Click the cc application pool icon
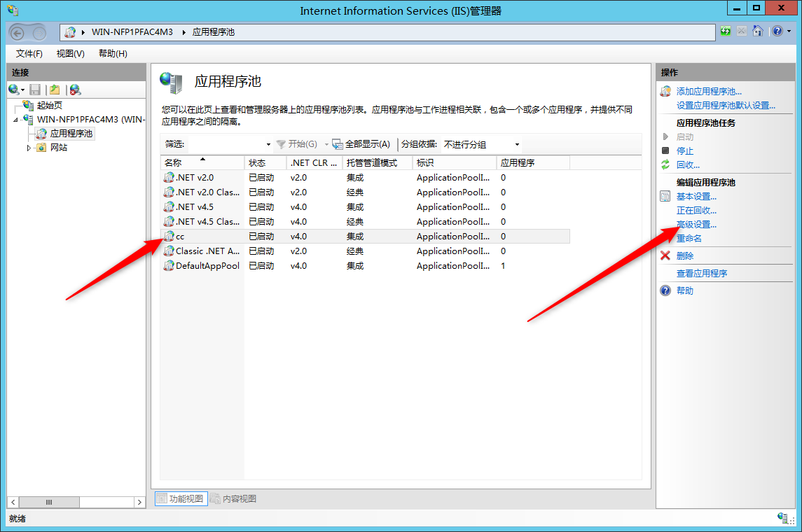The image size is (802, 532). tap(169, 236)
